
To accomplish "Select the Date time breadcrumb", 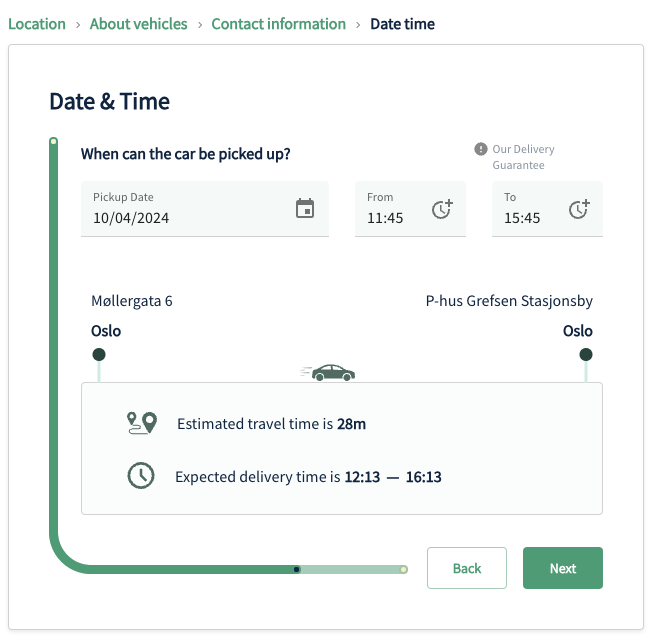I will click(402, 24).
